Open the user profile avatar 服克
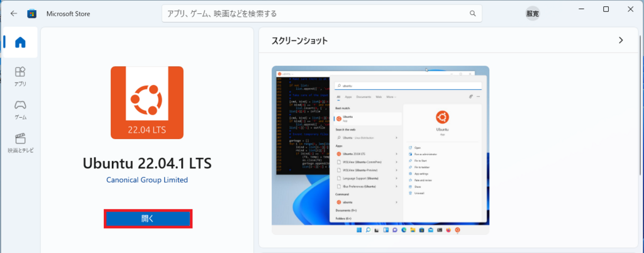 click(x=533, y=14)
